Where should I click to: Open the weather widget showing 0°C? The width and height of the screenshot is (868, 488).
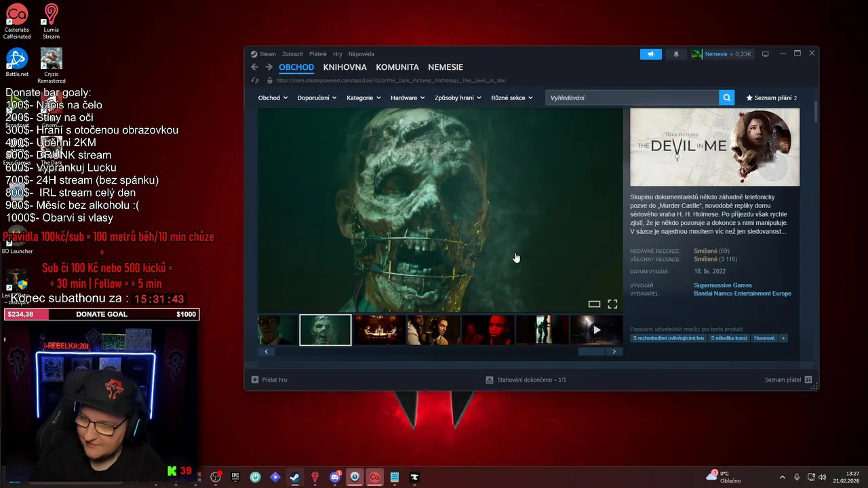click(x=724, y=476)
